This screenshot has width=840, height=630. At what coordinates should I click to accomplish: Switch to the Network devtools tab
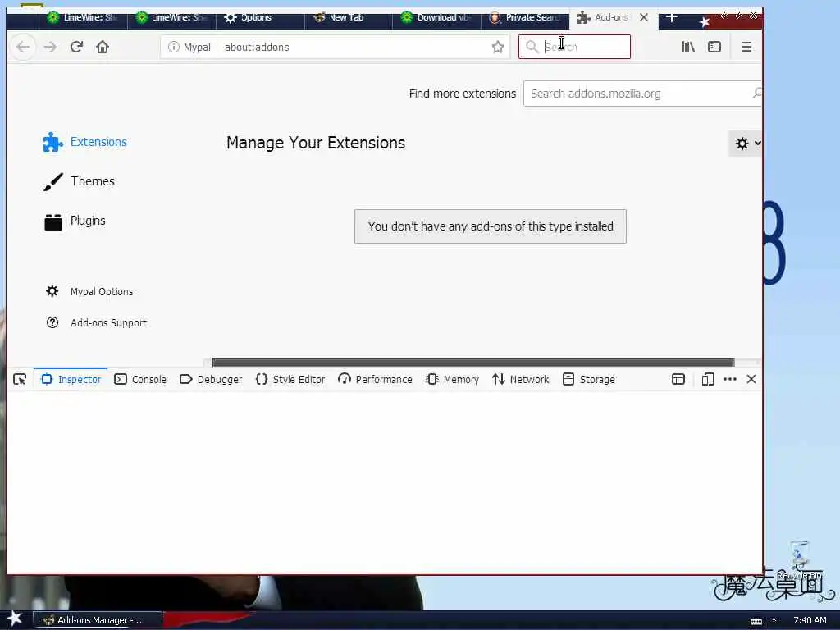point(521,379)
